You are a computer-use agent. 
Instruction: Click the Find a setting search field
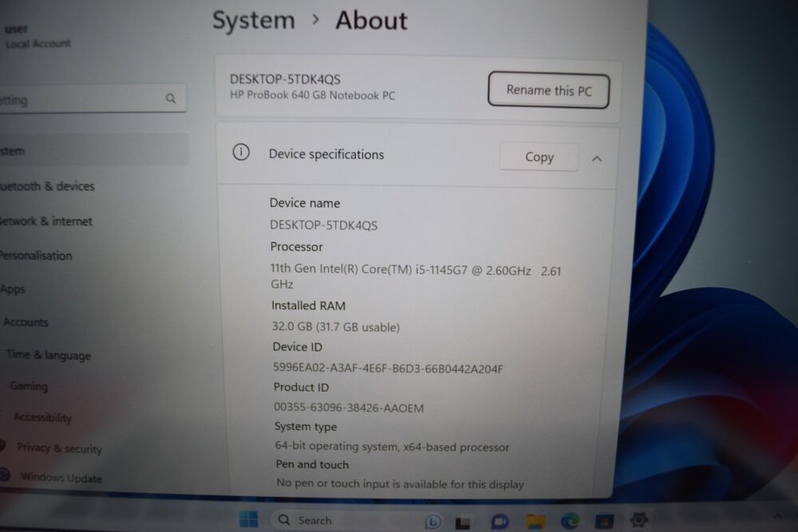pos(92,99)
